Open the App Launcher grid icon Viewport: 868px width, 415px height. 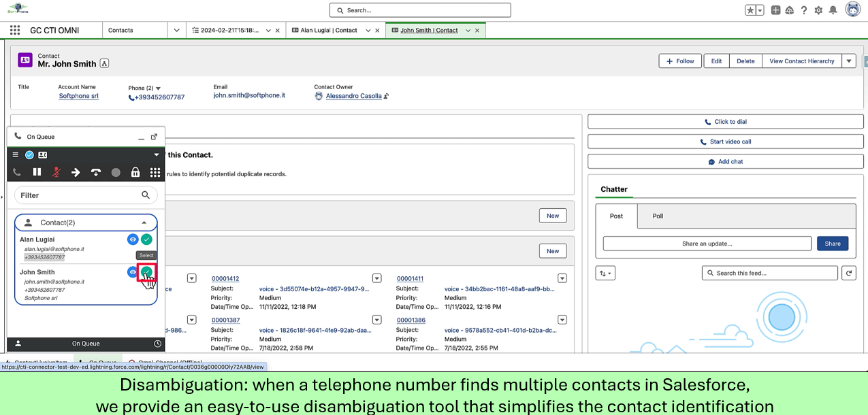coord(15,31)
